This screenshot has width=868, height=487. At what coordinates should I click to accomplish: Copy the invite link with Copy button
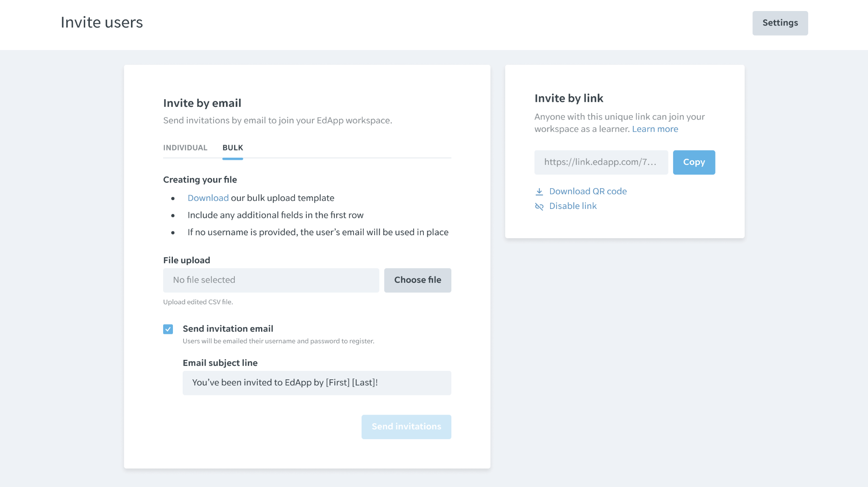click(x=694, y=162)
